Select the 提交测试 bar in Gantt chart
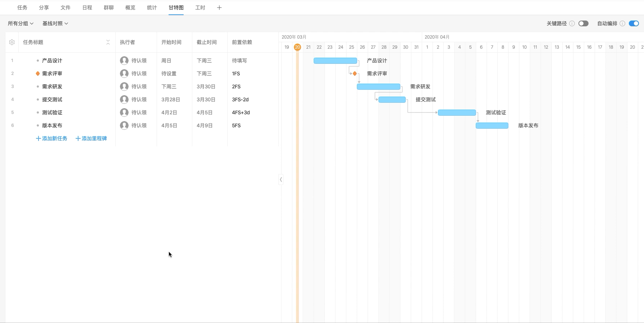Image resolution: width=644 pixels, height=323 pixels. click(x=392, y=99)
